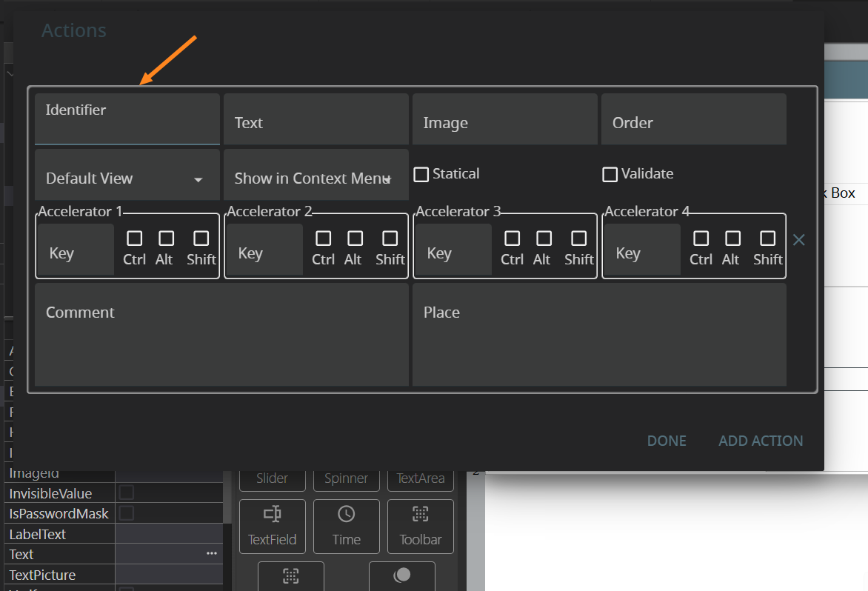Remove action using the X icon
The image size is (868, 591).
(799, 240)
